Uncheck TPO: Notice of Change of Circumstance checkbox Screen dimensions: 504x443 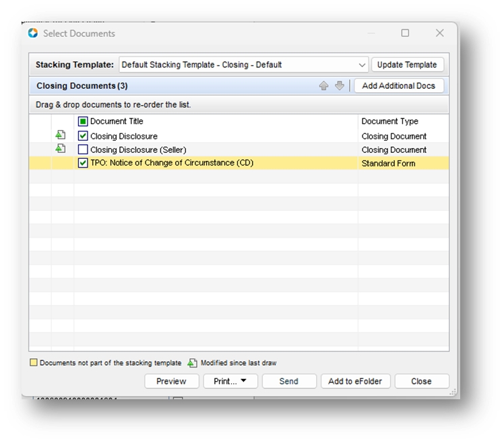[83, 163]
